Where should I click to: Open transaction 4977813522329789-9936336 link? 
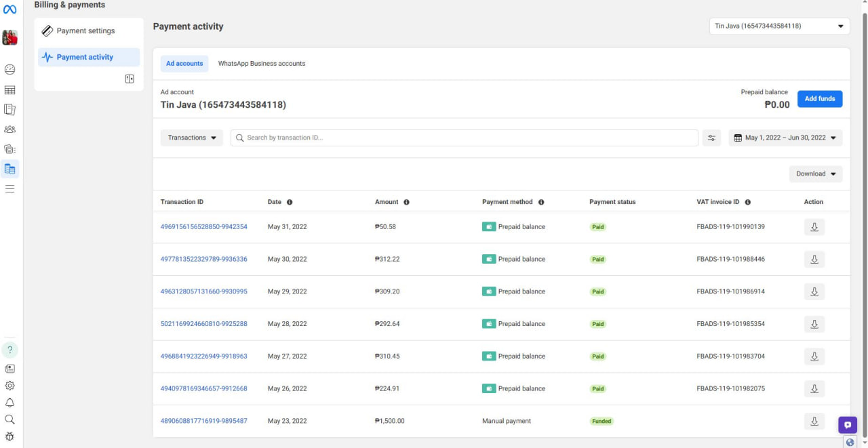coord(203,260)
